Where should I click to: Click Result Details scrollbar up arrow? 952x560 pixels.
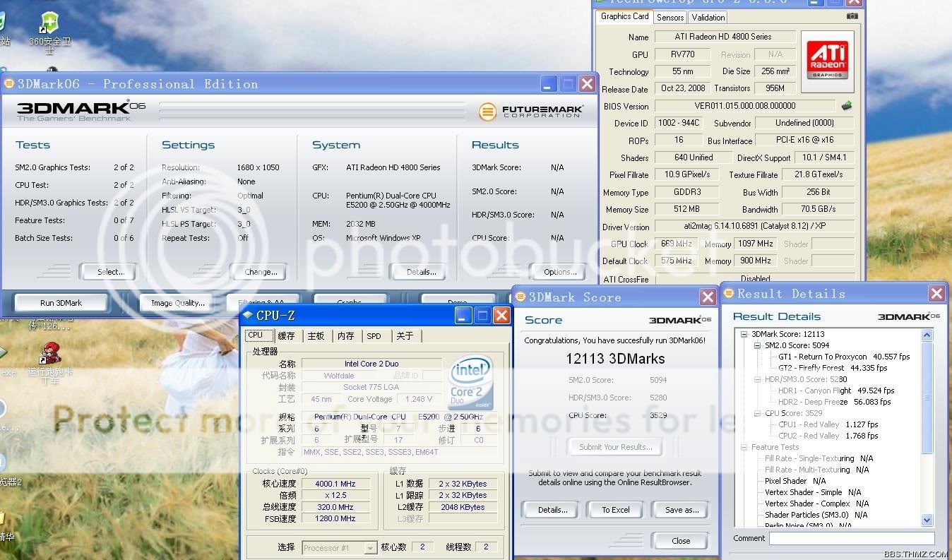[927, 335]
